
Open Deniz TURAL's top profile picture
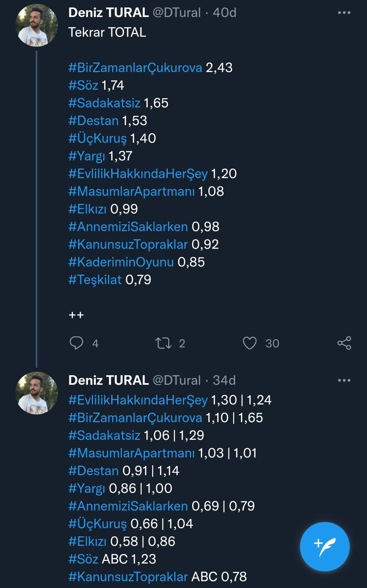point(37,25)
